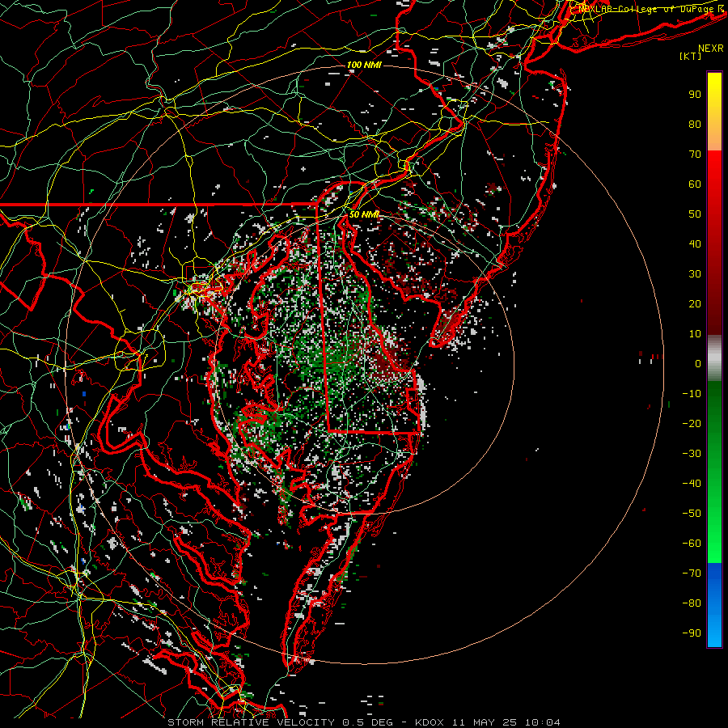Click the -40 scale value
The image size is (728, 728).
pos(692,484)
